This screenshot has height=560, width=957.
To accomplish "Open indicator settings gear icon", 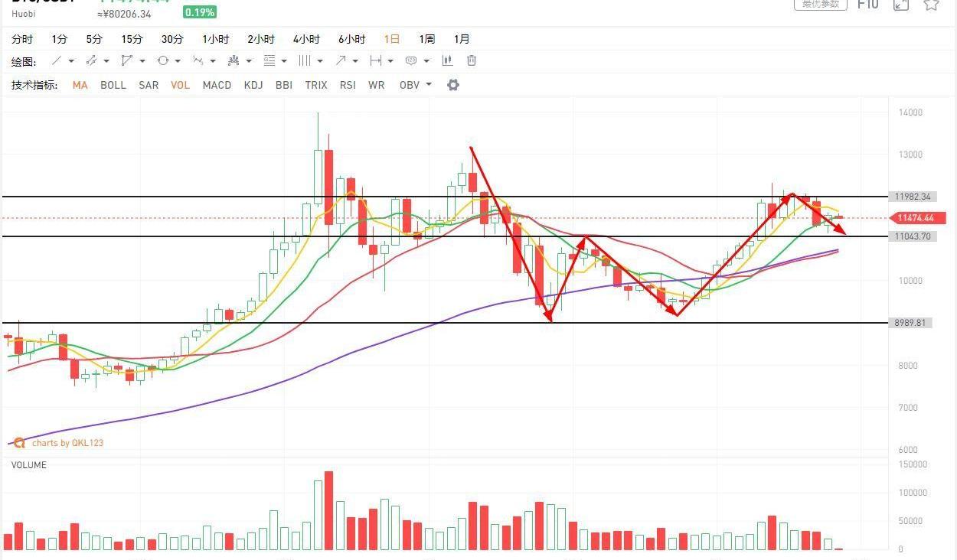I will pyautogui.click(x=452, y=85).
